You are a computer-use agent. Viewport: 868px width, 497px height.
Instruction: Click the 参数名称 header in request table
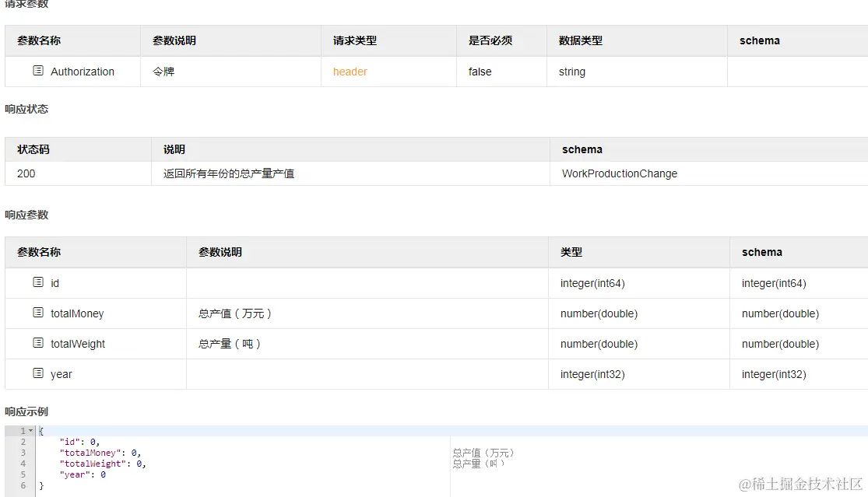coord(39,40)
